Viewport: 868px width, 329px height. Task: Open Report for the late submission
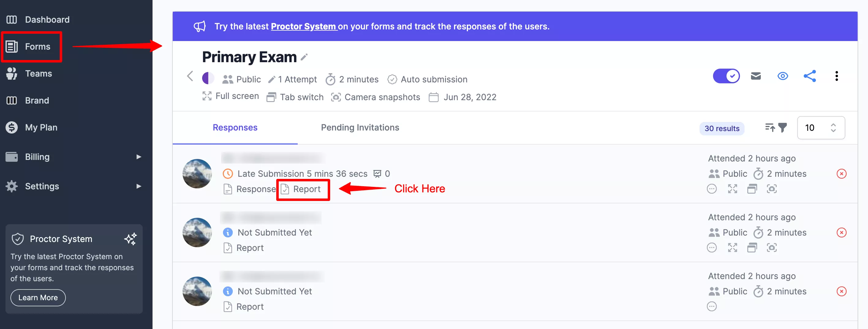(x=303, y=189)
